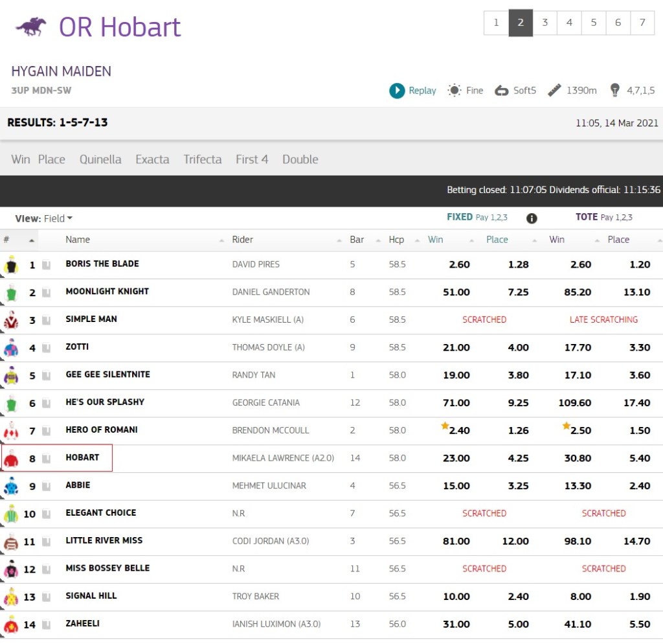Open form icon beside Boris The Blade
The image size is (663, 644).
point(46,265)
